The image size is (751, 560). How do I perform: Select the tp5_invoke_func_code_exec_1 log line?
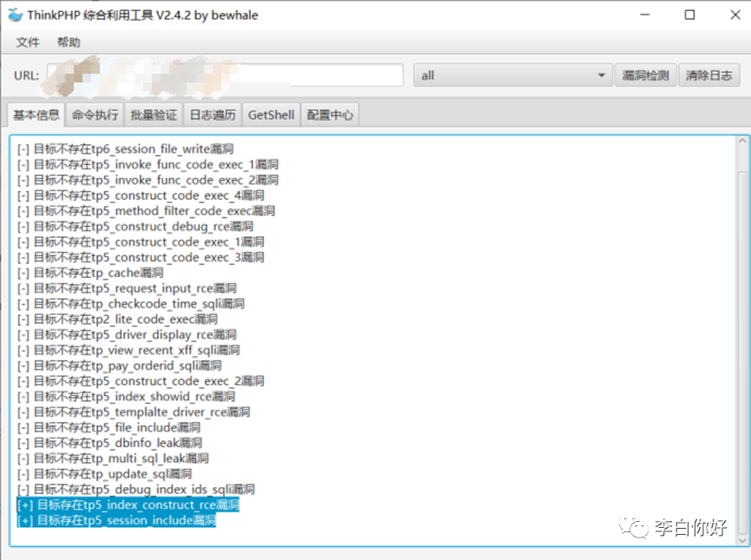pyautogui.click(x=148, y=164)
